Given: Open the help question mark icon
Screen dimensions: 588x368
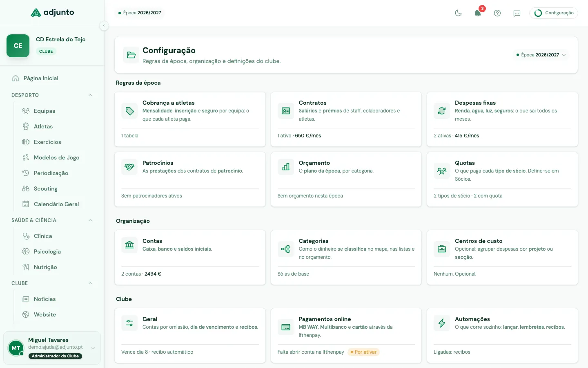Looking at the screenshot, I should pos(497,13).
